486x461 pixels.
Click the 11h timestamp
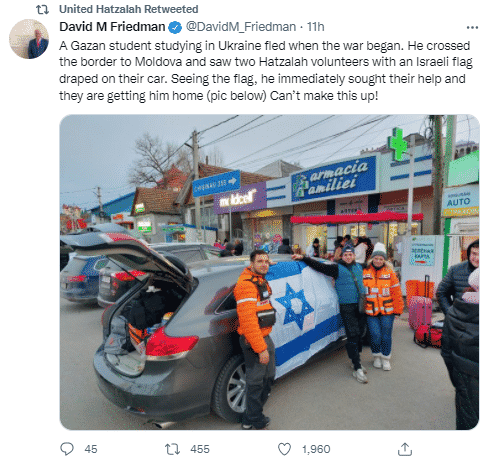315,27
